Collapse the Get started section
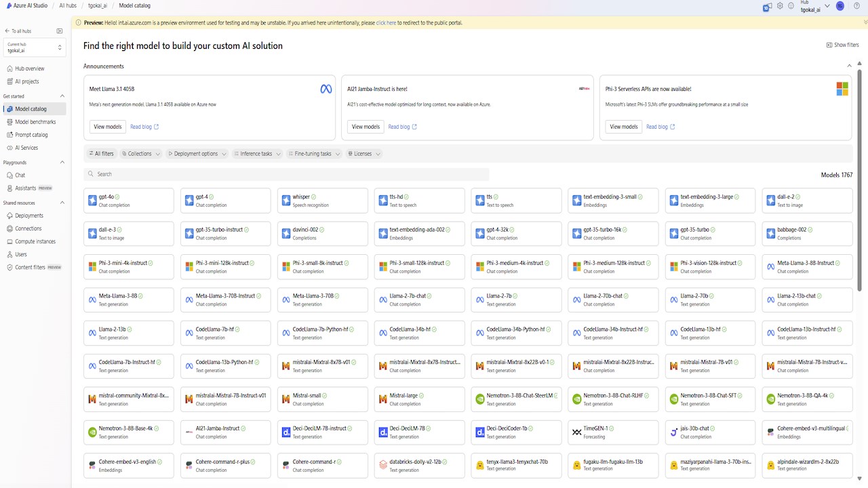868x488 pixels. click(x=62, y=96)
